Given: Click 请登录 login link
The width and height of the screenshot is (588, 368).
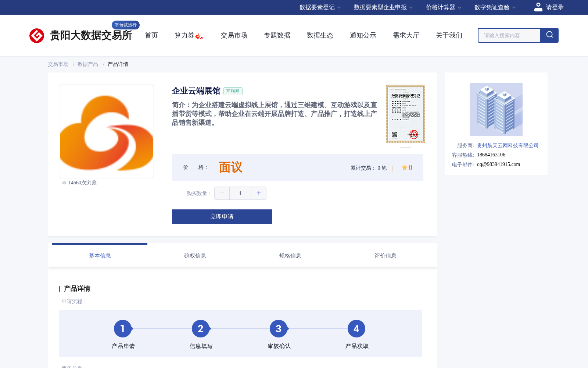Looking at the screenshot, I should (555, 7).
